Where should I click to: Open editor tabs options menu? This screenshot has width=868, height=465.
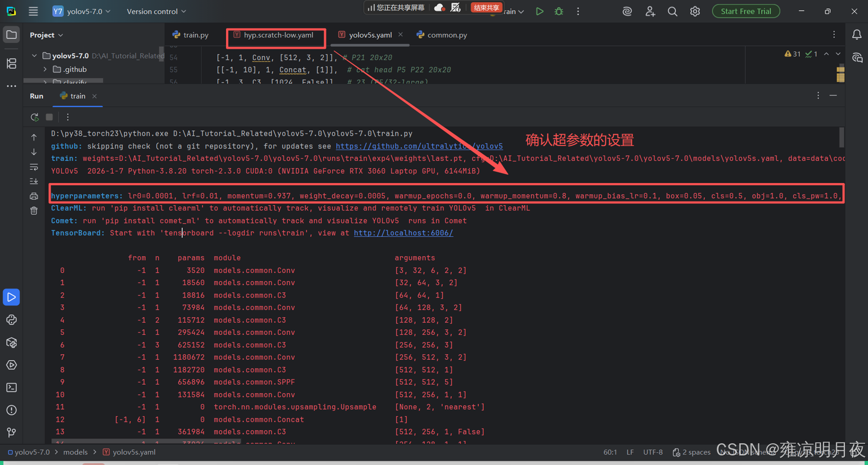(x=834, y=35)
